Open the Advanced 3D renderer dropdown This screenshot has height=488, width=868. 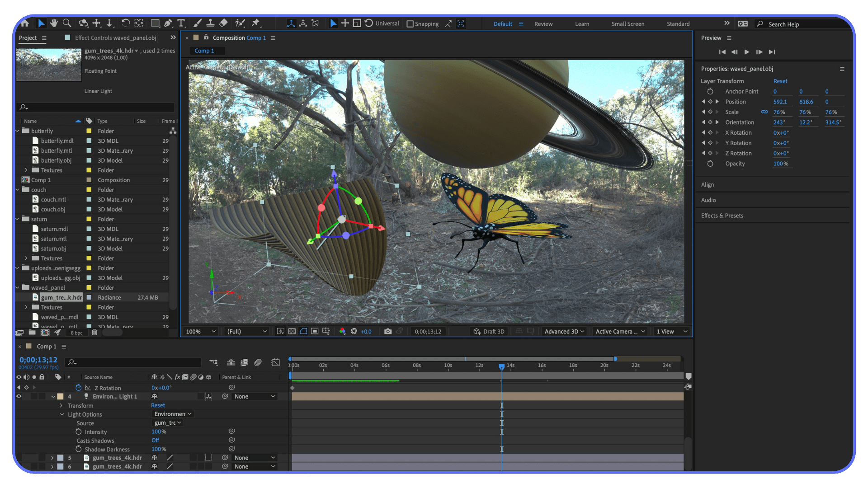pyautogui.click(x=563, y=331)
